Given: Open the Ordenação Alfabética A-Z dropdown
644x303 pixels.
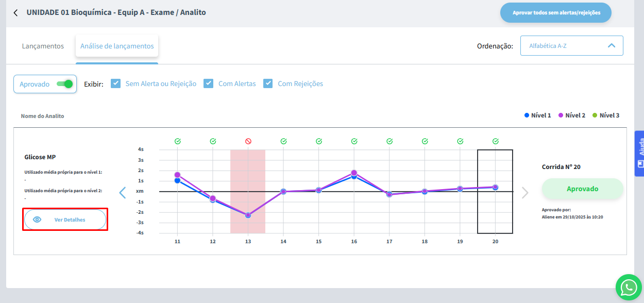Looking at the screenshot, I should click(571, 45).
